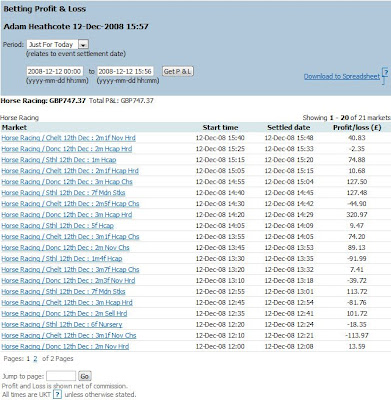
Task: Open Sthl 12th Dec 1m Hcap market
Action: pos(59,160)
